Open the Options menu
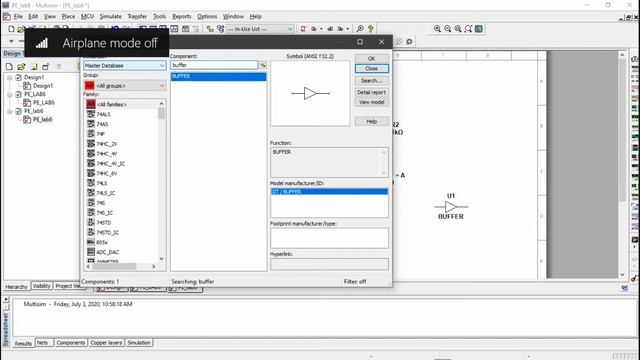This screenshot has height=360, width=640. 207,16
